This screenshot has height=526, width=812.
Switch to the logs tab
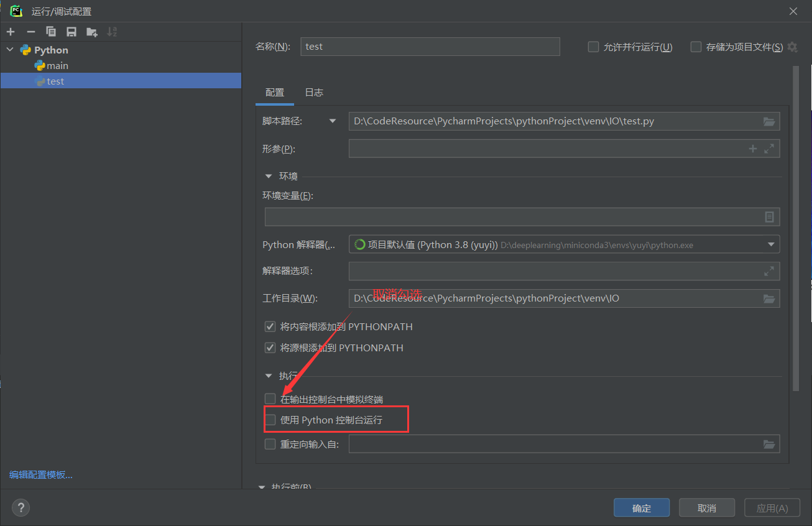coord(314,92)
